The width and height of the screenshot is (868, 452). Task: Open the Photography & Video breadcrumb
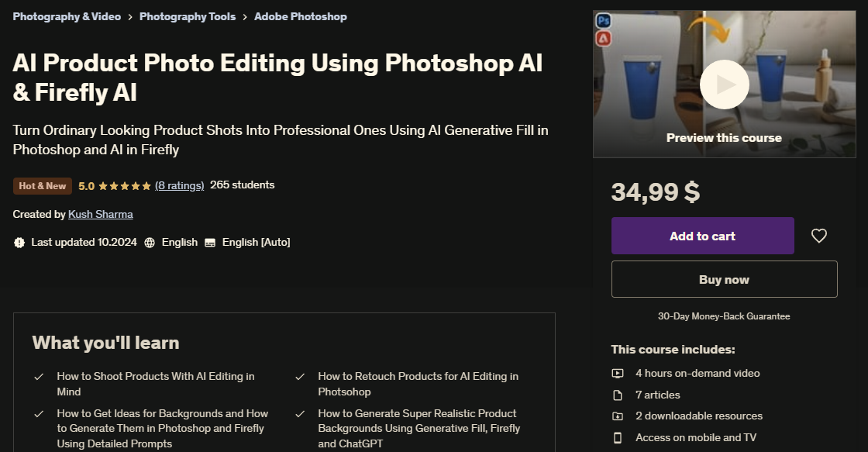[x=67, y=16]
